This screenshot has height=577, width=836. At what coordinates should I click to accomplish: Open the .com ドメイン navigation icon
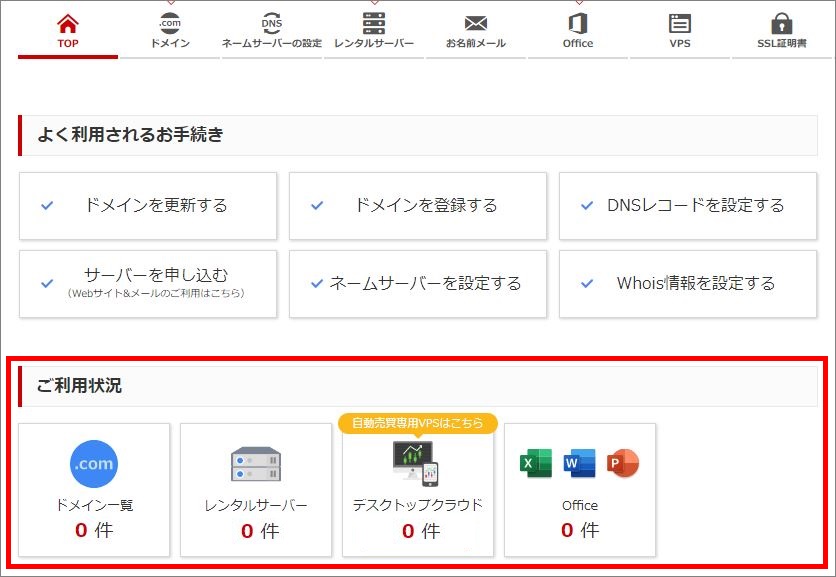pos(168,21)
